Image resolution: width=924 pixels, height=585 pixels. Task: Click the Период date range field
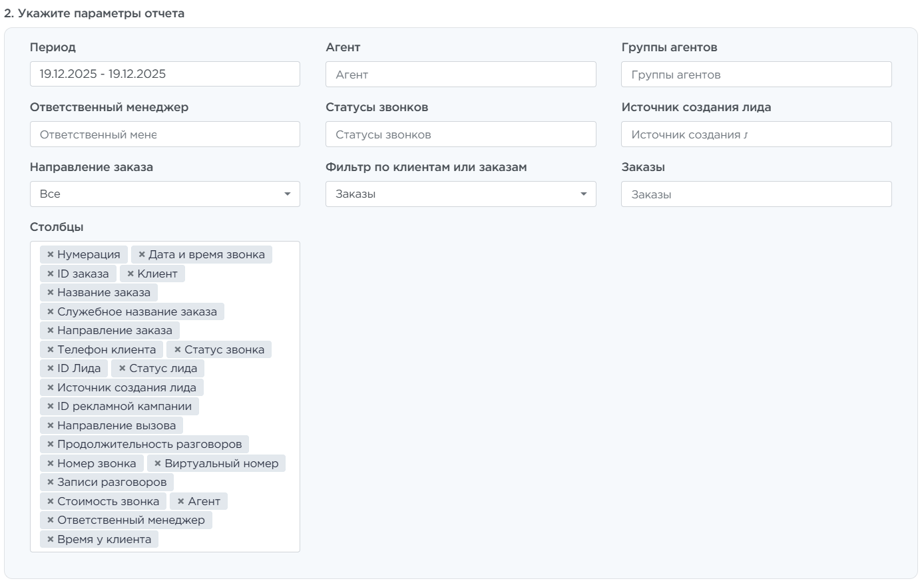click(164, 75)
